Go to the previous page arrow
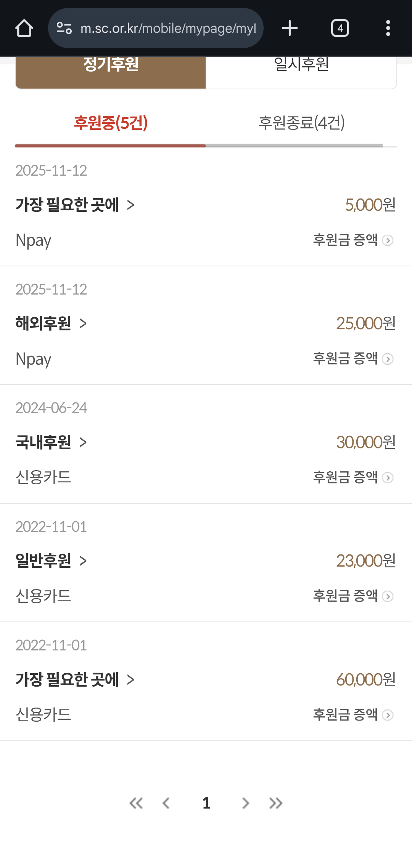The height and width of the screenshot is (868, 412). coord(166,803)
